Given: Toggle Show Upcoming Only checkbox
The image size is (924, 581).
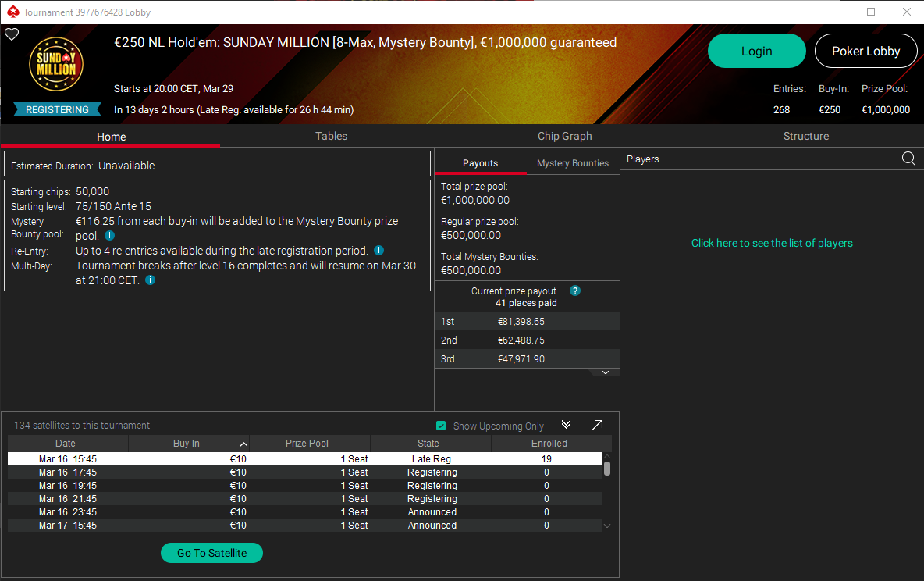Looking at the screenshot, I should 441,426.
